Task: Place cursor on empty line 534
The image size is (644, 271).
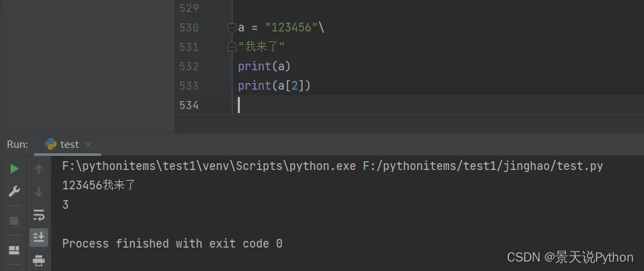Action: coord(334,105)
